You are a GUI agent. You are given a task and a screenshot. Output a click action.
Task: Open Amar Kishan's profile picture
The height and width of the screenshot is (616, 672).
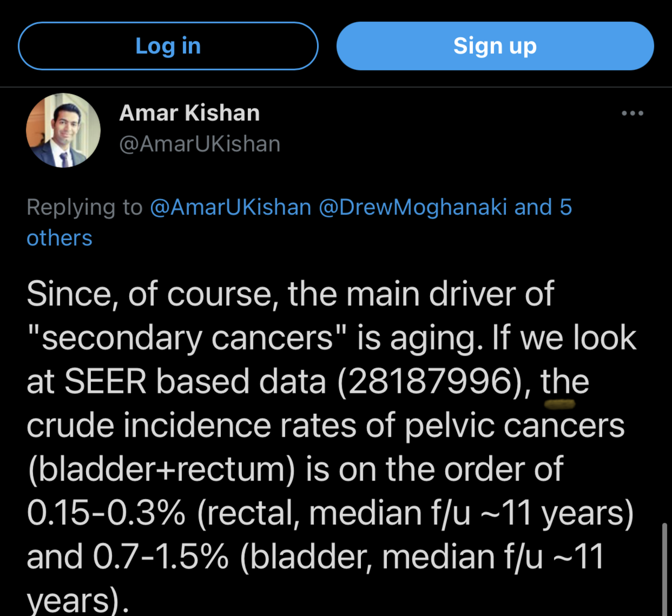[x=63, y=131]
